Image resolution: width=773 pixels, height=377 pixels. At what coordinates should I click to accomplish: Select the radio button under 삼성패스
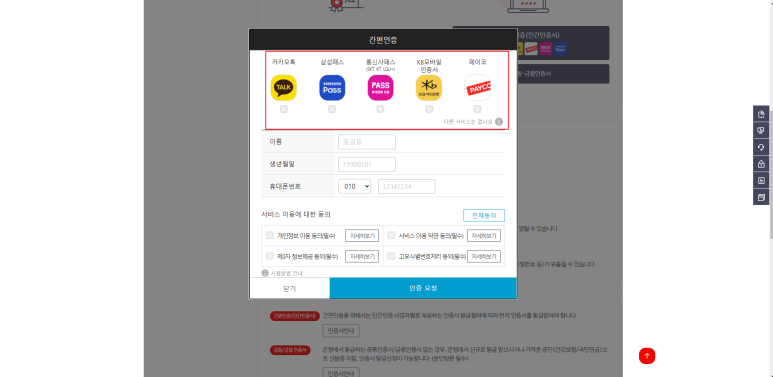332,109
